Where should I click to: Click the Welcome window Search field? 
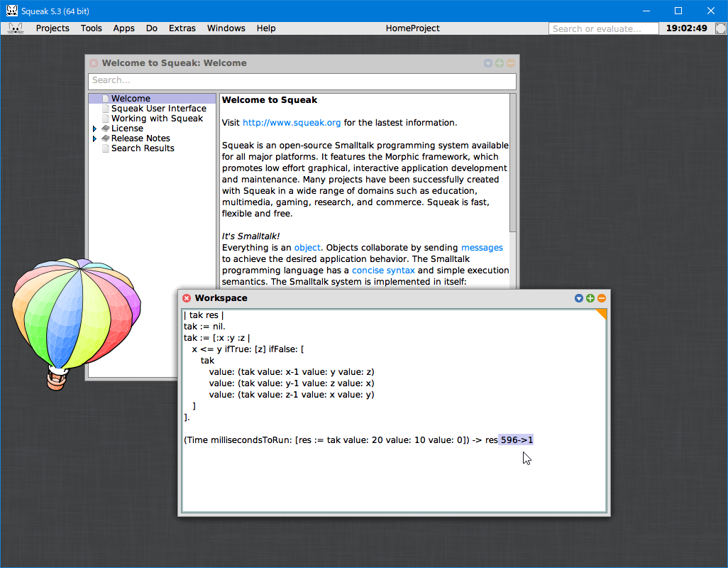coord(302,80)
